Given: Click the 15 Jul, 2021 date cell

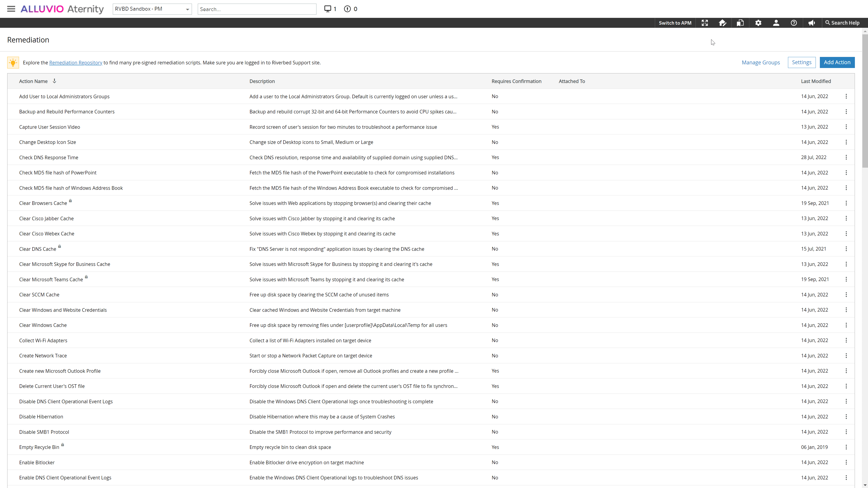Looking at the screenshot, I should click(814, 249).
